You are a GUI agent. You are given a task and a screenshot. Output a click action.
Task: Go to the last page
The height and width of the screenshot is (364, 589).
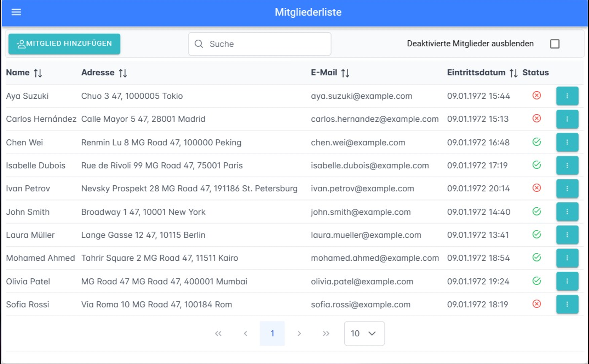(x=326, y=333)
